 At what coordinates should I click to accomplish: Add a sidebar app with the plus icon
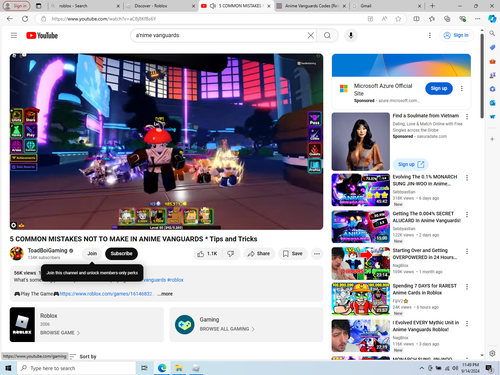click(492, 139)
